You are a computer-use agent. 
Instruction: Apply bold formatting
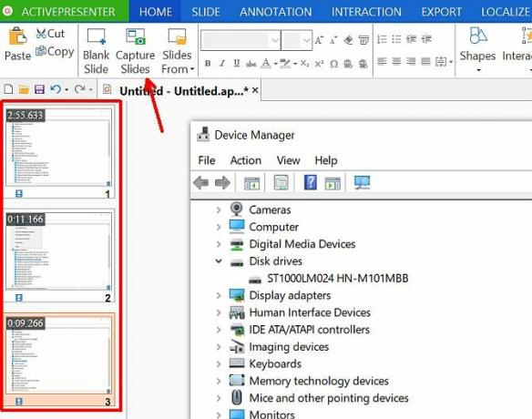[208, 64]
